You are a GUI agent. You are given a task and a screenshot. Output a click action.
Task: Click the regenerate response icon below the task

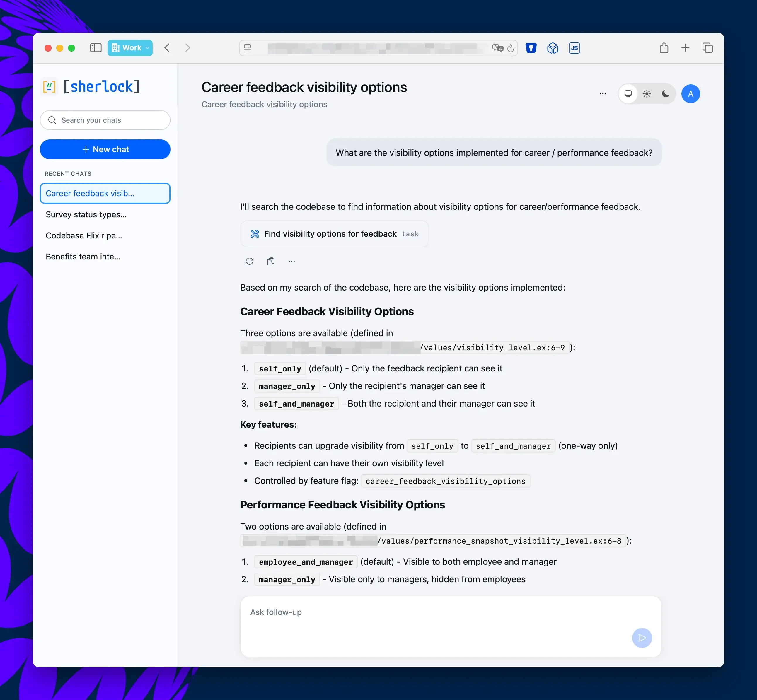250,261
